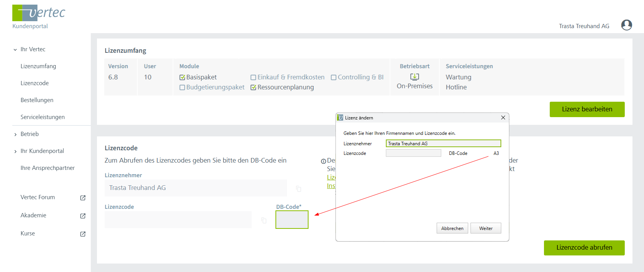Screen dimensions: 644x272
Task: Select Ihre Ansprechpartner in the sidebar
Action: (47, 168)
